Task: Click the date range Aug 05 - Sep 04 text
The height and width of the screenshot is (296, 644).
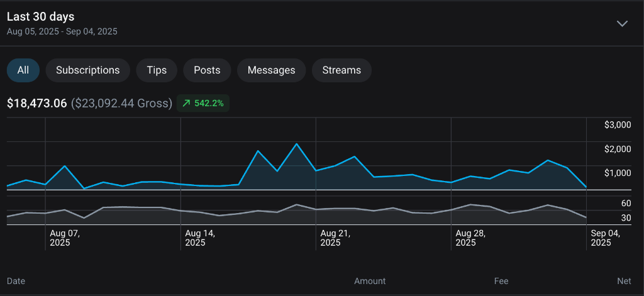Action: click(62, 31)
